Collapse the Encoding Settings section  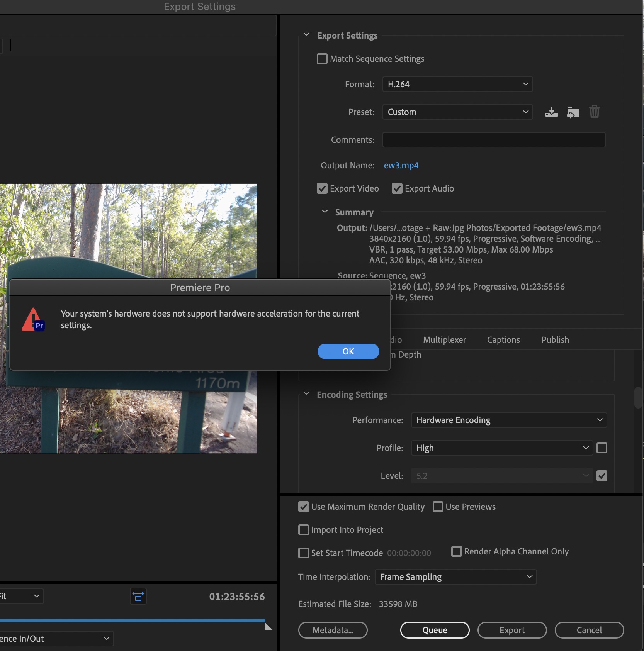[306, 393]
